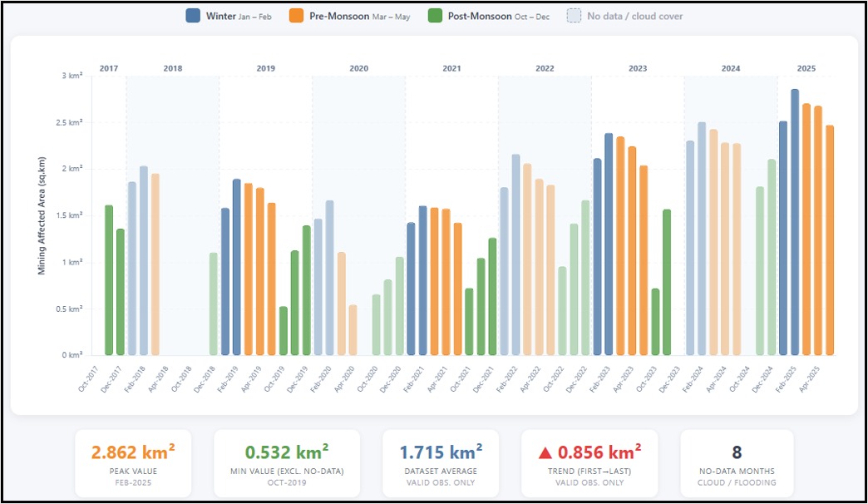Click the 2025 year header label

tap(806, 68)
